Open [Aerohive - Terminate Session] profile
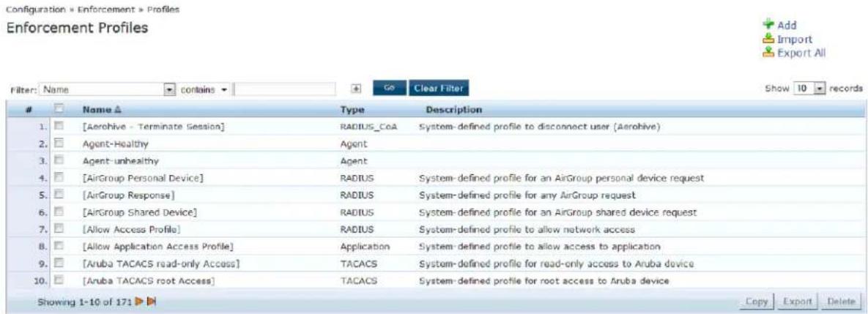Viewport: 868px width, 314px height. [153, 127]
